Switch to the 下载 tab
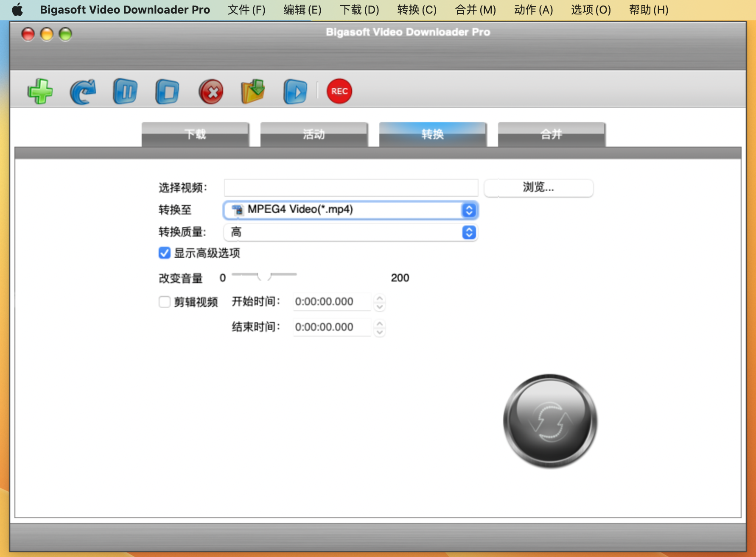 195,134
